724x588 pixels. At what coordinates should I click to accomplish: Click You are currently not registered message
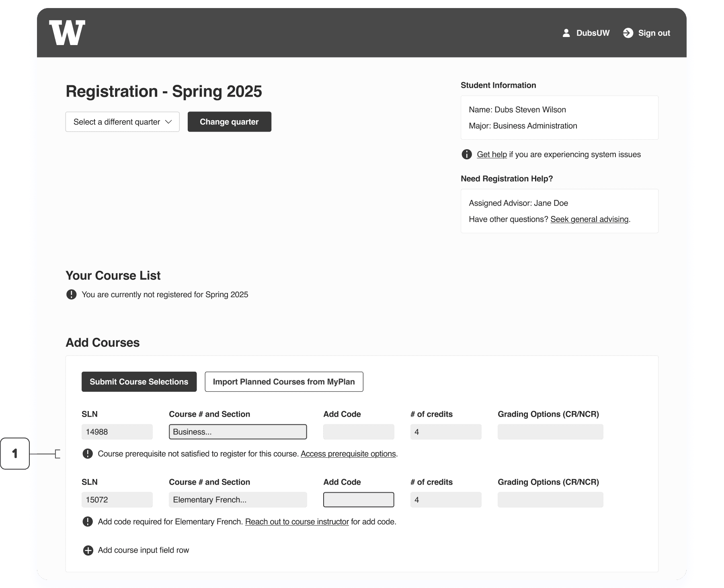[x=165, y=294]
